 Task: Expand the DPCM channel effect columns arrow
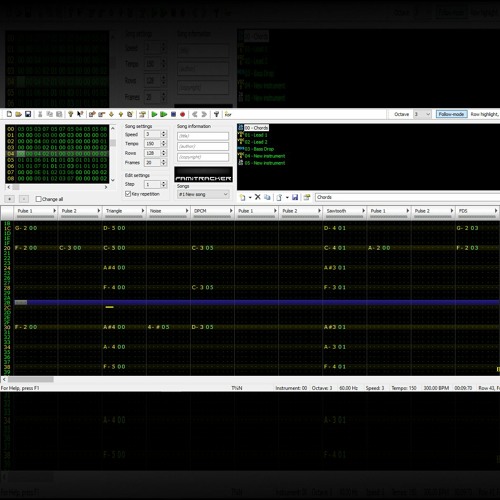(x=231, y=211)
